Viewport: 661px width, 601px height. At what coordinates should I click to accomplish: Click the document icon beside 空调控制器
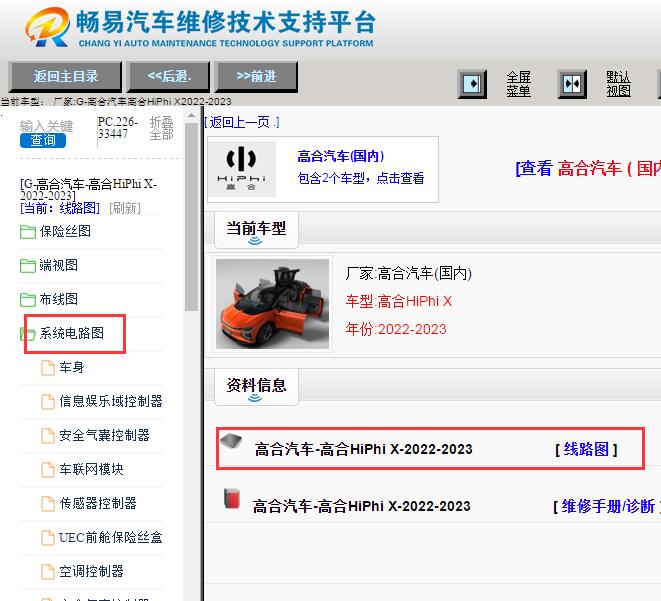coord(48,572)
